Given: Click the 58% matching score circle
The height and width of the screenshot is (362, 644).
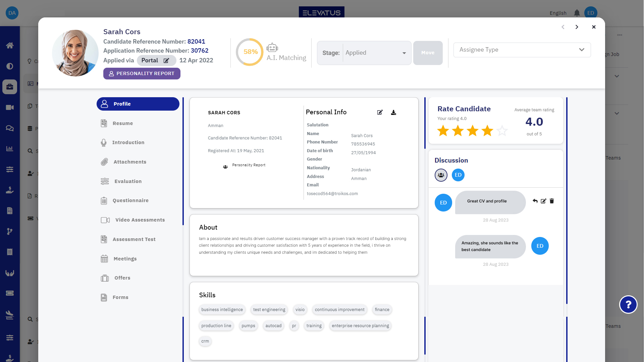Looking at the screenshot, I should [250, 52].
